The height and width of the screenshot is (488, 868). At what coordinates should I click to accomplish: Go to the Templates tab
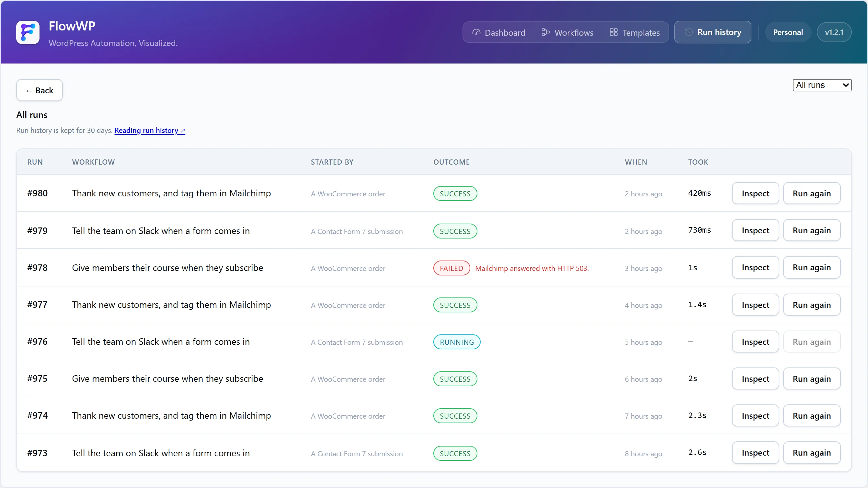click(x=634, y=32)
